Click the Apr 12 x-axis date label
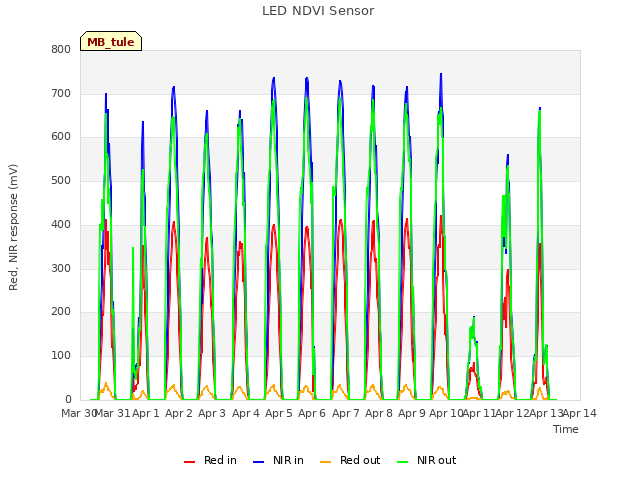This screenshot has height=480, width=640. coord(513,413)
